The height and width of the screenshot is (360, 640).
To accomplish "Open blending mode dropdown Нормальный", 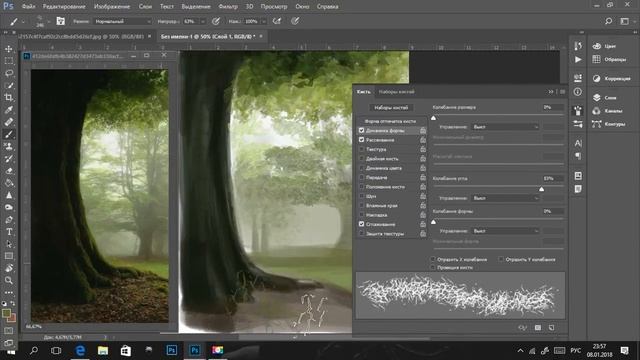I will coord(123,21).
